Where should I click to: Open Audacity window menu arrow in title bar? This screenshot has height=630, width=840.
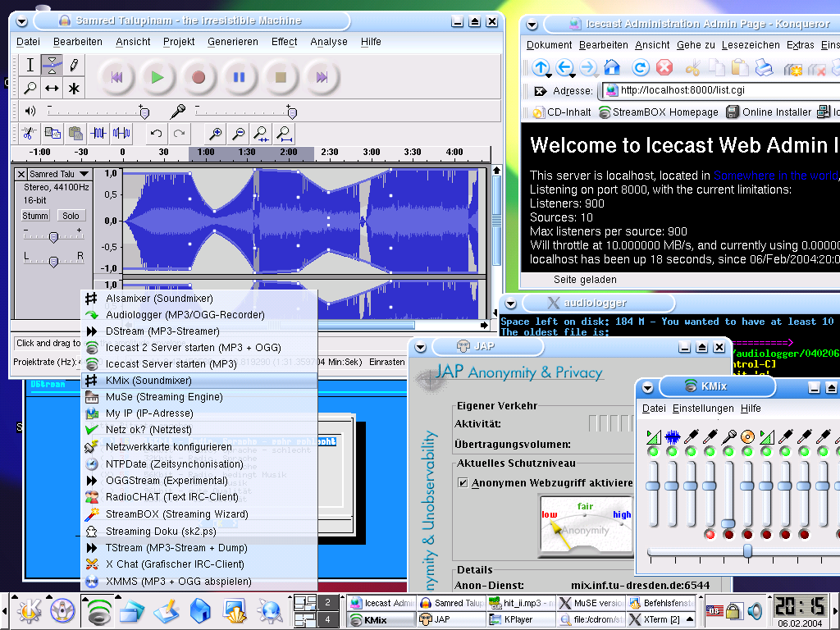[x=21, y=22]
